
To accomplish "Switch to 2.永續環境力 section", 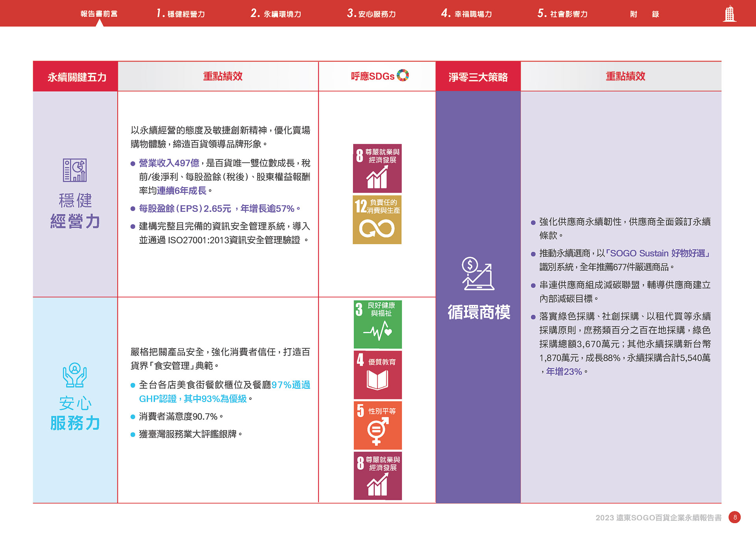I will click(x=276, y=14).
